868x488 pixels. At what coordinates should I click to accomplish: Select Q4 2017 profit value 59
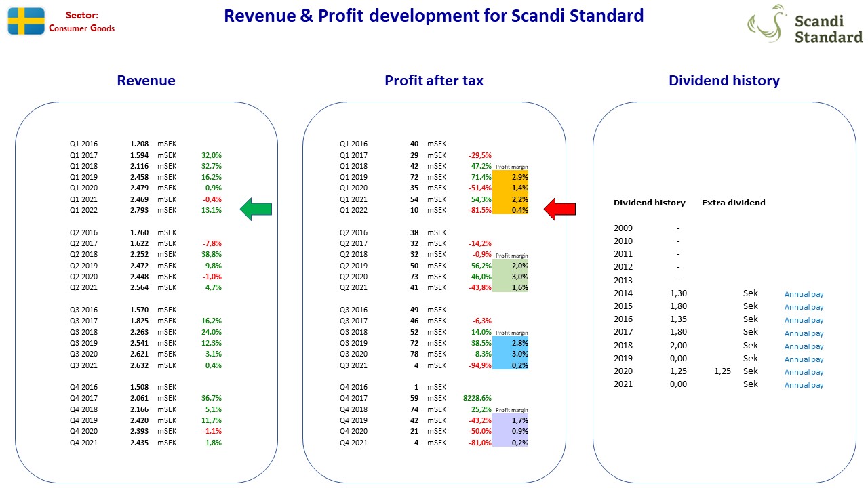coord(414,399)
